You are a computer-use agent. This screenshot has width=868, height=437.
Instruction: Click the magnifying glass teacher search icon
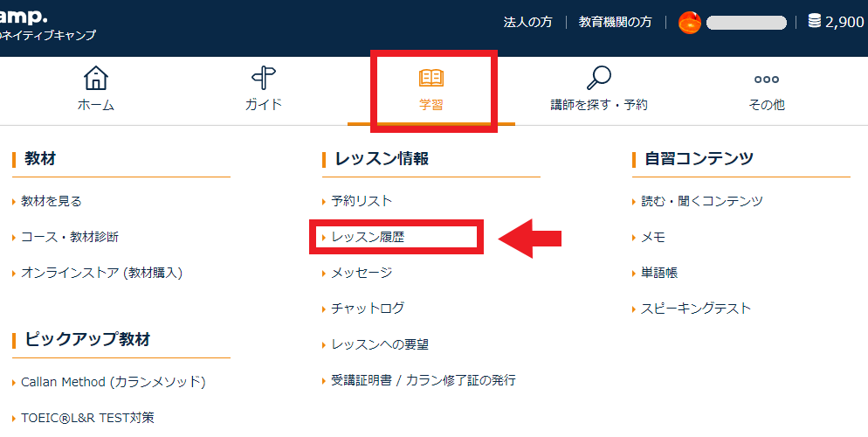pos(598,78)
